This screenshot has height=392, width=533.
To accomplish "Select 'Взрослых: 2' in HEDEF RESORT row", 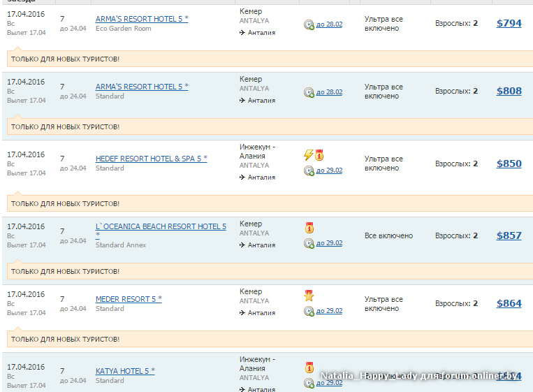I will point(456,164).
